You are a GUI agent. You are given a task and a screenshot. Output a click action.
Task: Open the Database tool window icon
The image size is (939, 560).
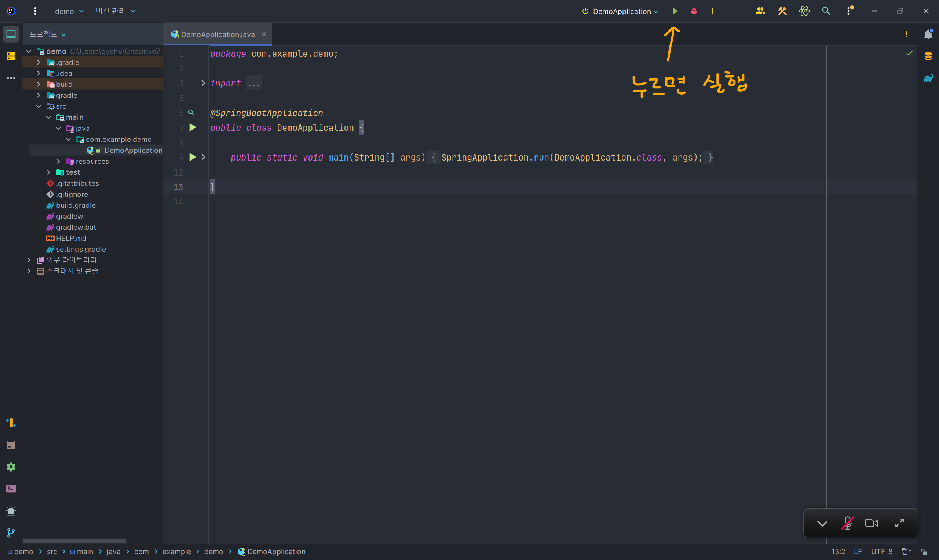coord(928,56)
